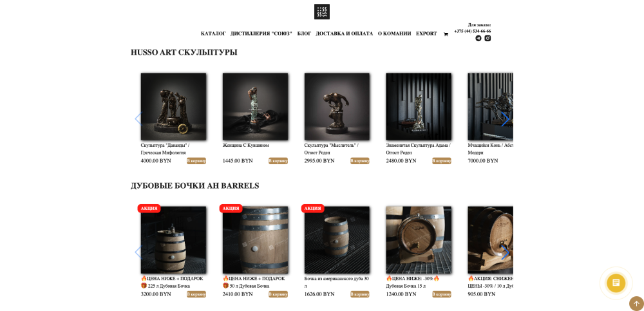Viewport: 644px width, 311px height.
Task: Add 225 л Дубовая Бочка to cart
Action: (x=196, y=294)
